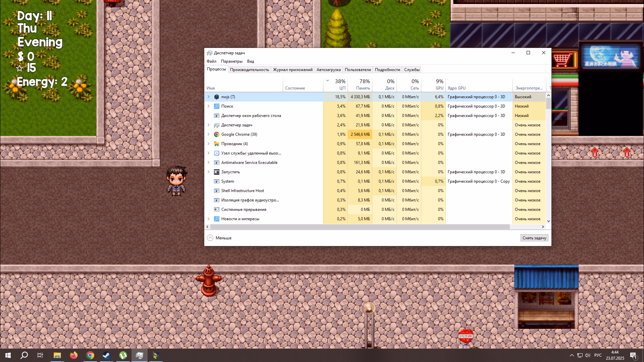Click the Google Chrome process icon
The width and height of the screenshot is (644, 362).
(x=217, y=134)
